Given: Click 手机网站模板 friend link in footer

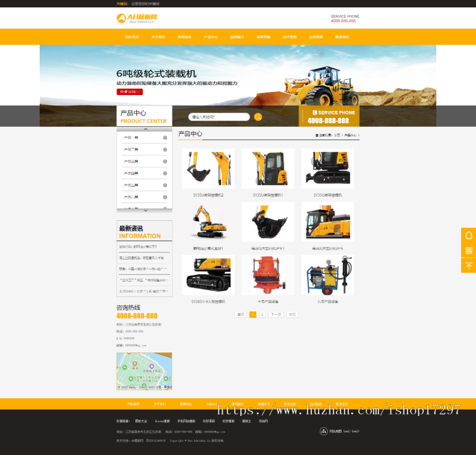Looking at the screenshot, I should coord(186,421).
